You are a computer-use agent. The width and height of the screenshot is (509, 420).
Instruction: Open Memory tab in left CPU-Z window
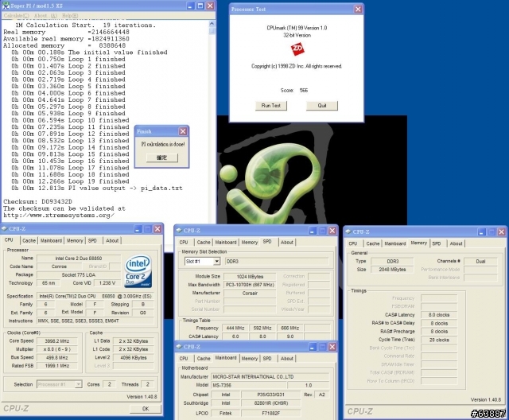pos(75,240)
